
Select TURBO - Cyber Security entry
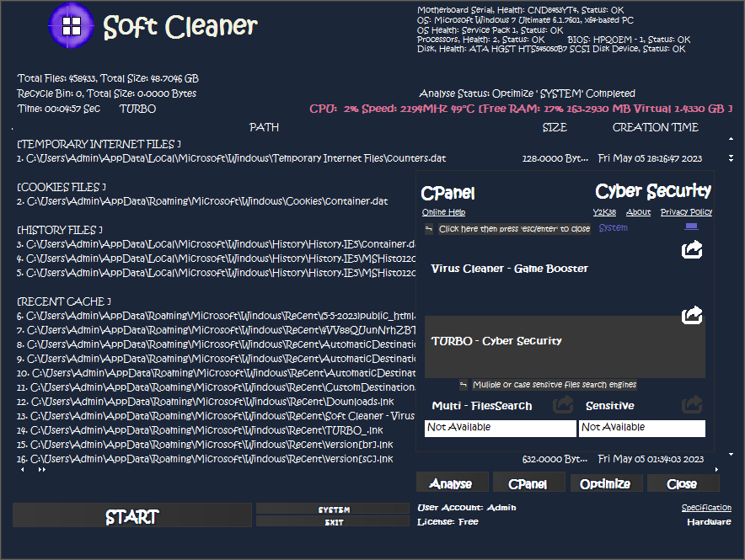tap(565, 346)
